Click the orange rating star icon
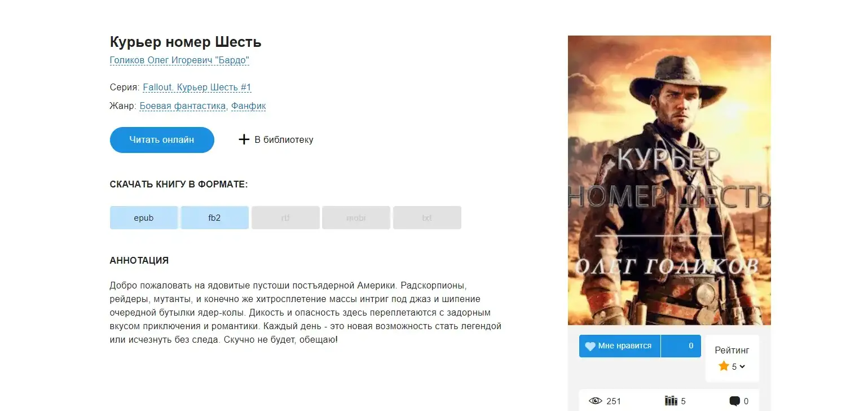The width and height of the screenshot is (868, 411). point(724,366)
